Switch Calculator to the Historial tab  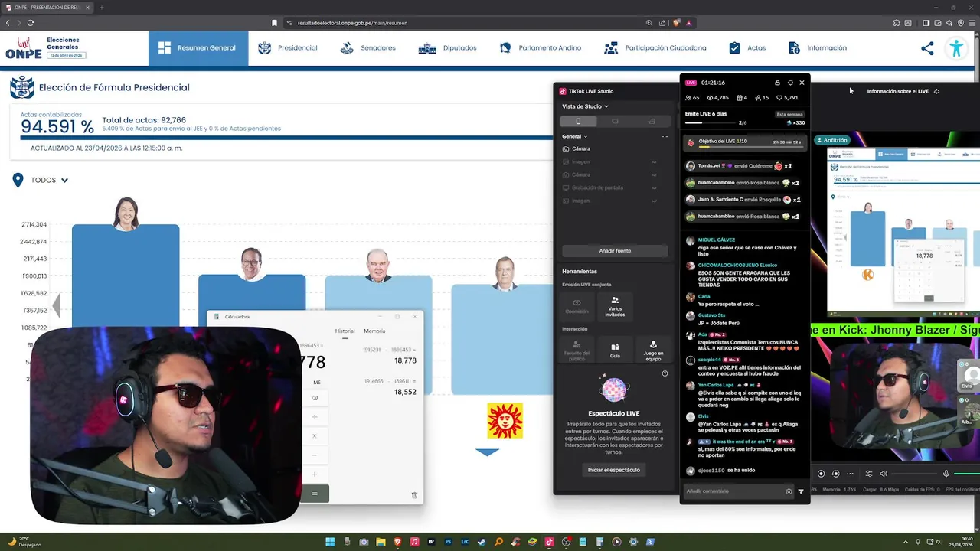[x=345, y=331]
